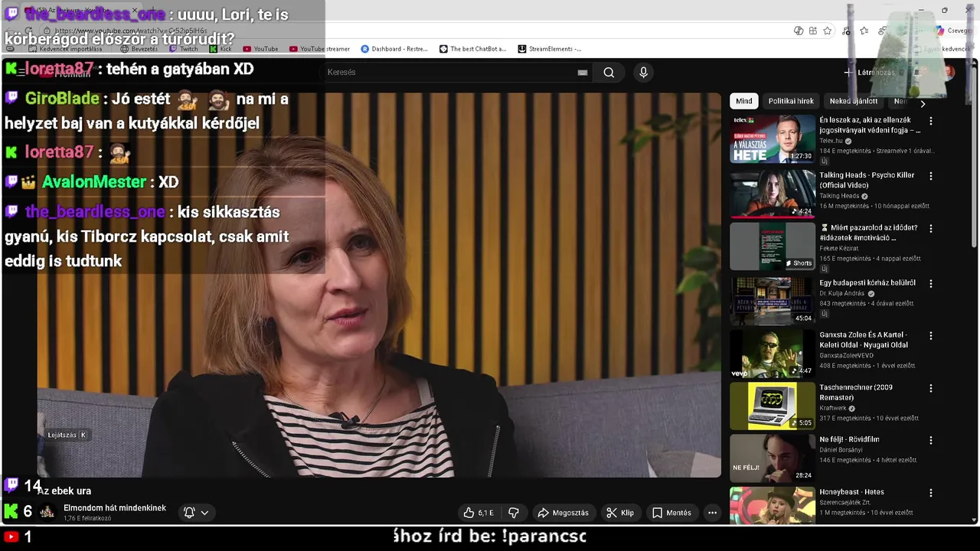980x551 pixels.
Task: Open options menu for Taschenrechner video
Action: (931, 388)
